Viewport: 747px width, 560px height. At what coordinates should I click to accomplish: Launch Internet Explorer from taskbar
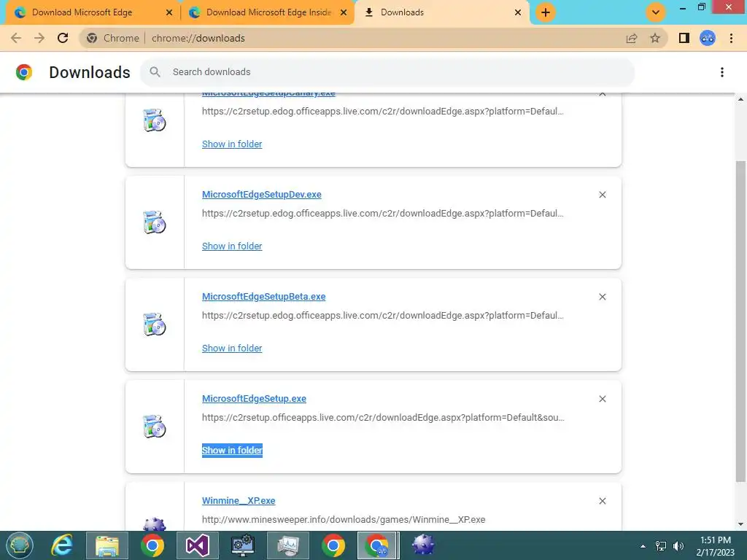(62, 545)
